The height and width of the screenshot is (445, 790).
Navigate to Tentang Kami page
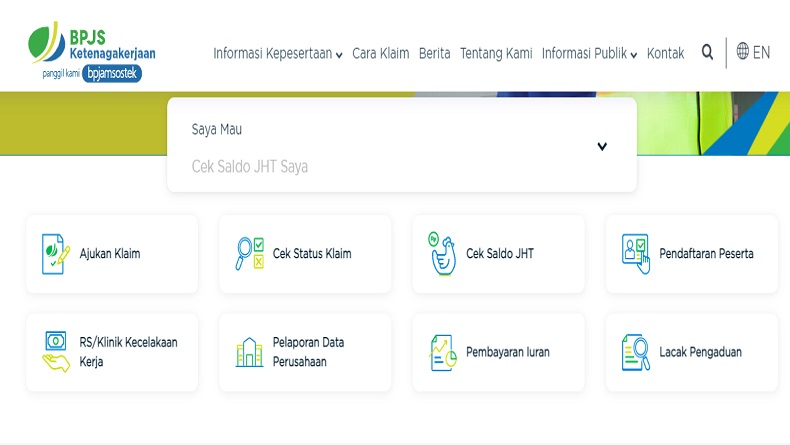click(496, 54)
